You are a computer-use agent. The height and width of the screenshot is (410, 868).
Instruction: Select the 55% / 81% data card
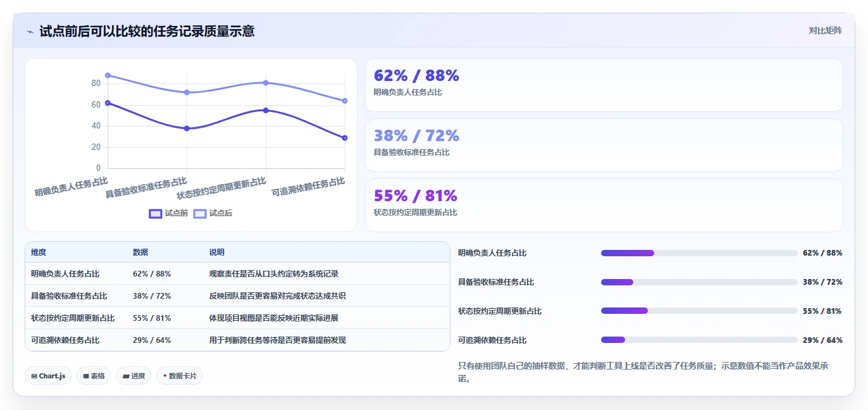604,206
